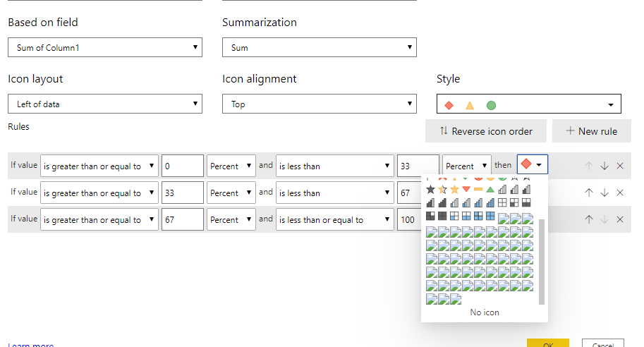The height and width of the screenshot is (347, 644).
Task: Choose the yellow horizontal dash icon
Action: click(x=478, y=189)
